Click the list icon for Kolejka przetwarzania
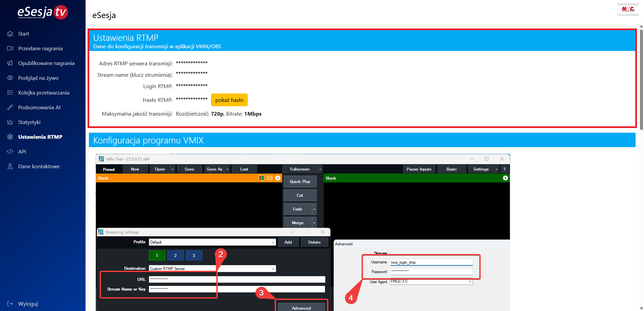 pyautogui.click(x=10, y=92)
